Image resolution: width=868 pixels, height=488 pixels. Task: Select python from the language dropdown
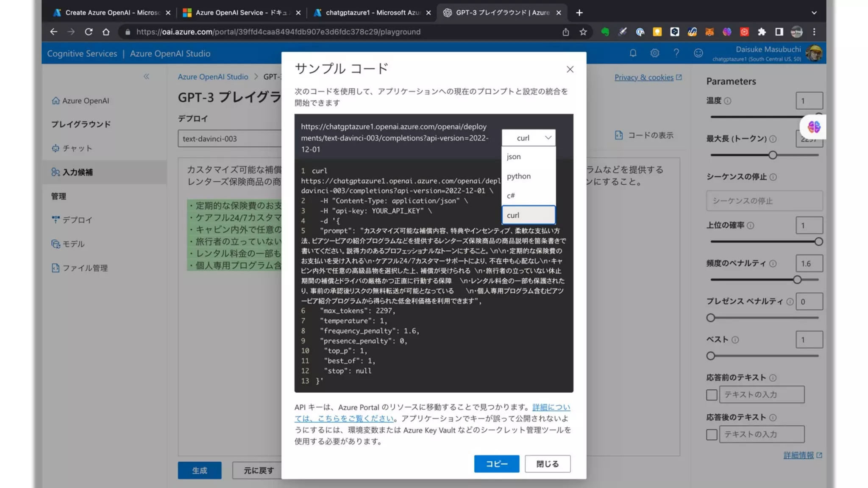pyautogui.click(x=519, y=176)
